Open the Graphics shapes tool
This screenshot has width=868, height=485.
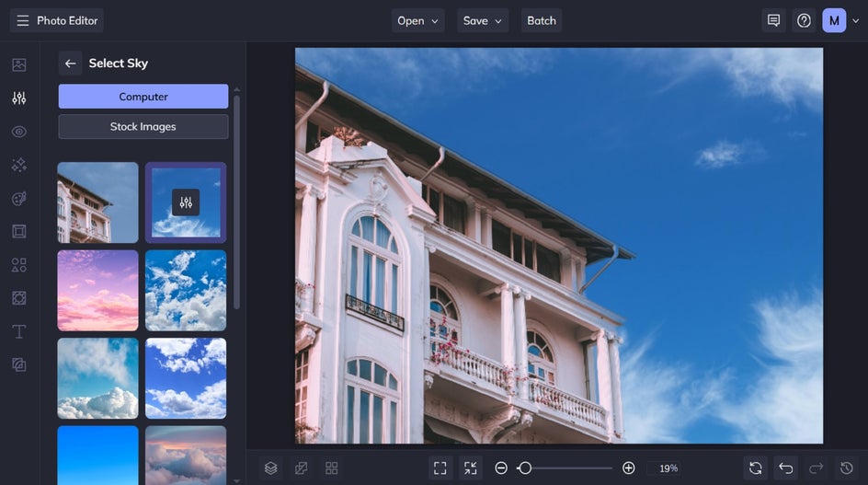tap(18, 265)
